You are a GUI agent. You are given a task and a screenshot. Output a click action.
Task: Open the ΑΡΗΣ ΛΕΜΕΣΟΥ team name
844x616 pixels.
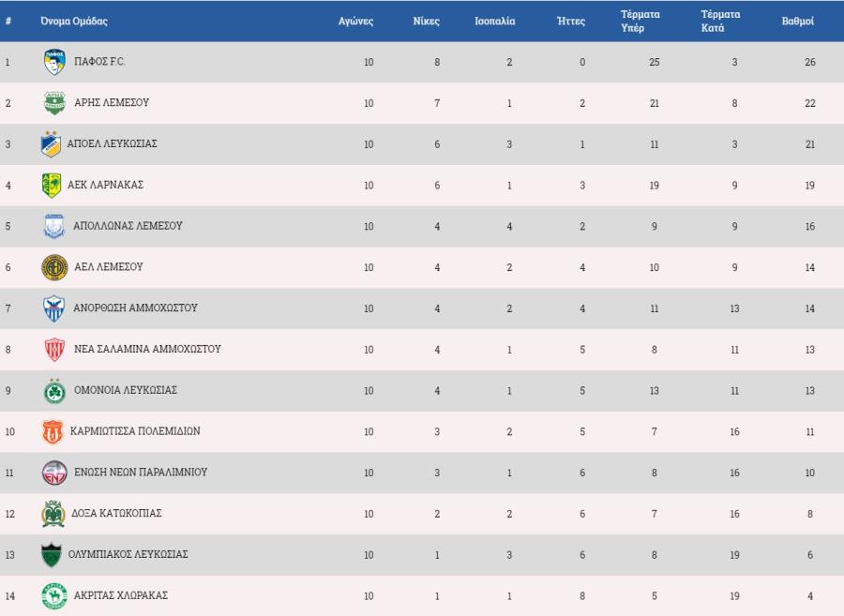[112, 102]
